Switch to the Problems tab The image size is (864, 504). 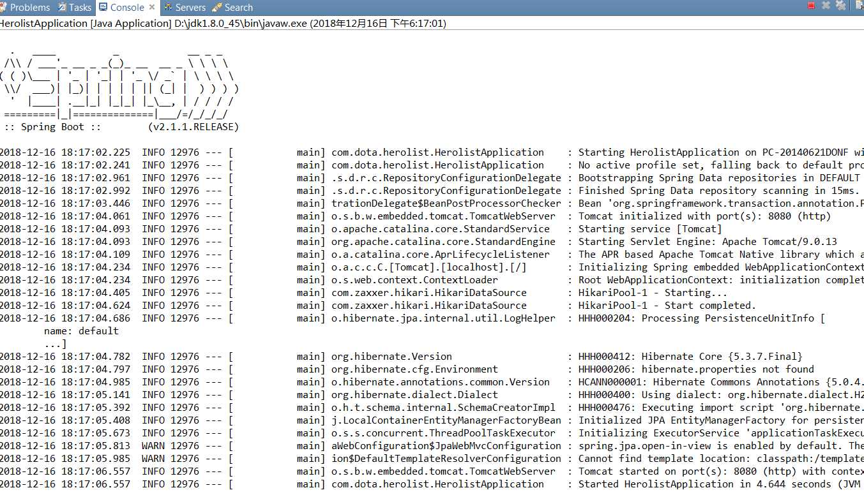click(x=26, y=8)
